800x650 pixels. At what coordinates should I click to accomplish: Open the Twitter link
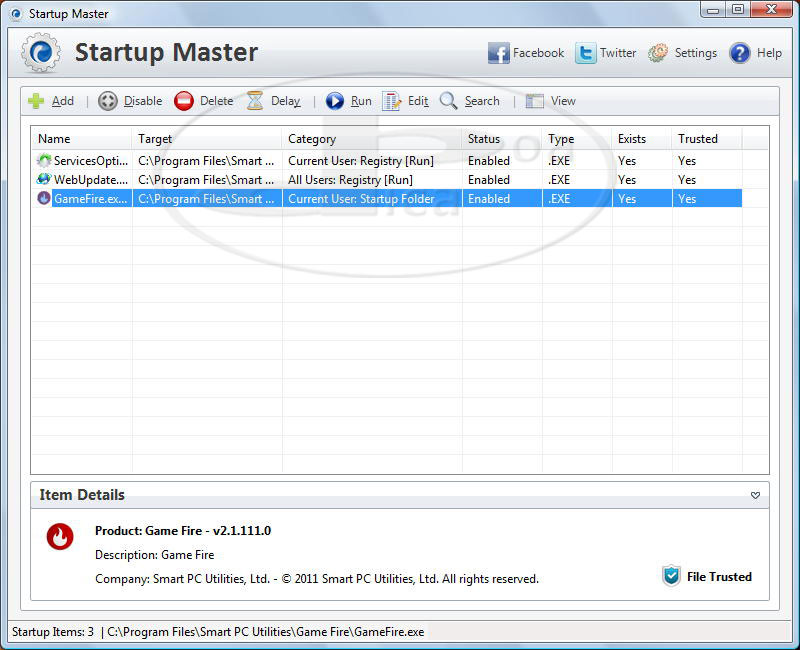pyautogui.click(x=606, y=53)
